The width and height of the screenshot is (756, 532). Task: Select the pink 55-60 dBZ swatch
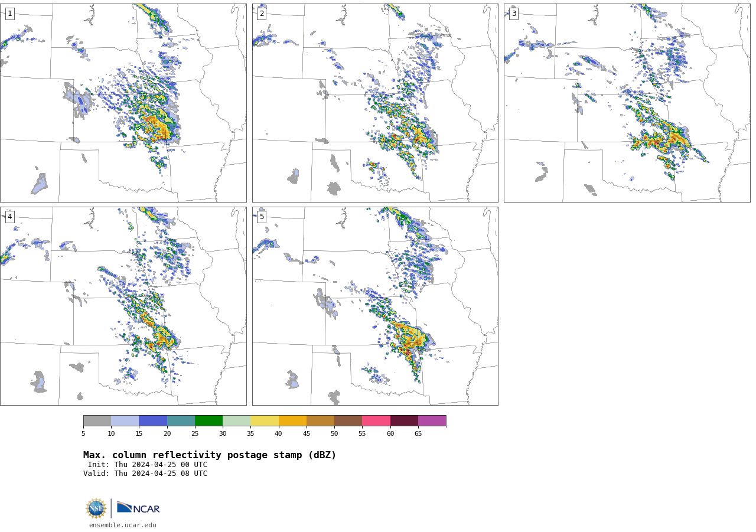point(376,421)
